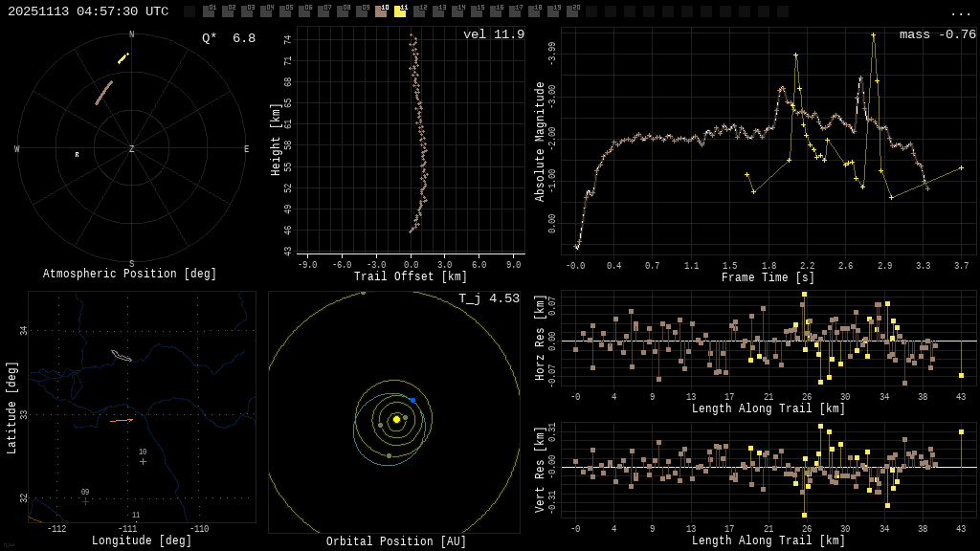Image resolution: width=980 pixels, height=551 pixels.
Task: Select station 20 box in top bar
Action: point(572,11)
